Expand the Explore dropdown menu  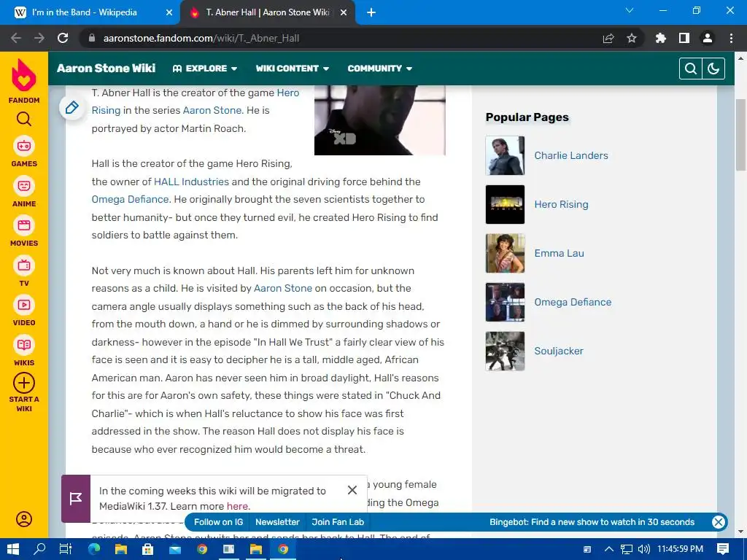(x=205, y=69)
